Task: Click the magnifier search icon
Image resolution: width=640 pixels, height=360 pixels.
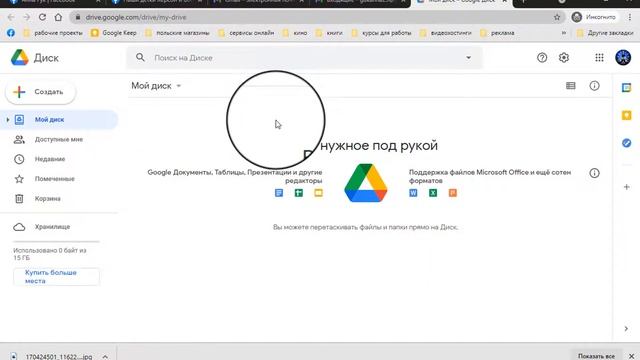Action: click(x=140, y=58)
